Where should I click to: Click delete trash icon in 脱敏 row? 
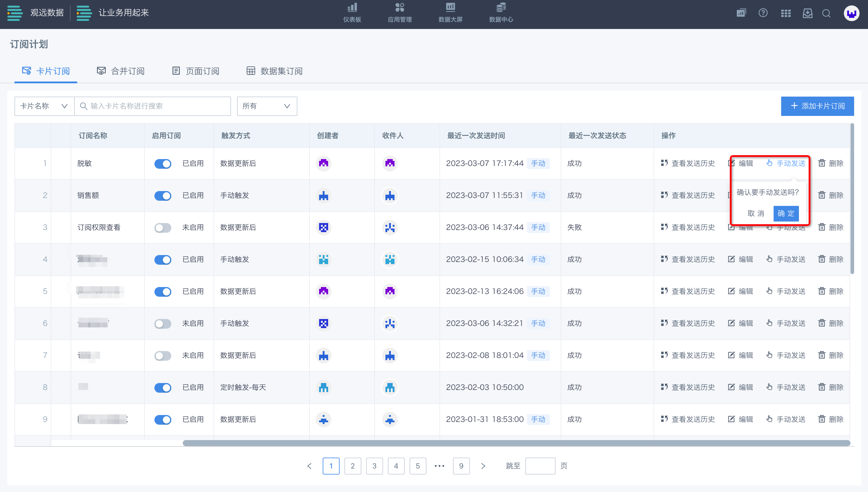tap(822, 163)
